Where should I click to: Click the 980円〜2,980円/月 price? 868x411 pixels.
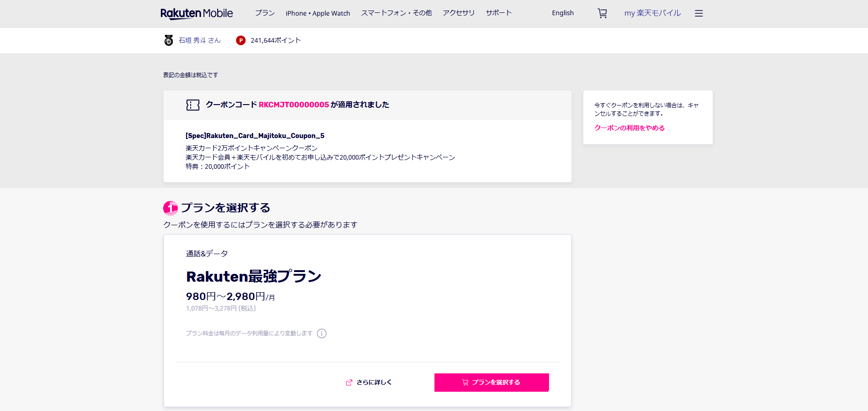click(231, 297)
